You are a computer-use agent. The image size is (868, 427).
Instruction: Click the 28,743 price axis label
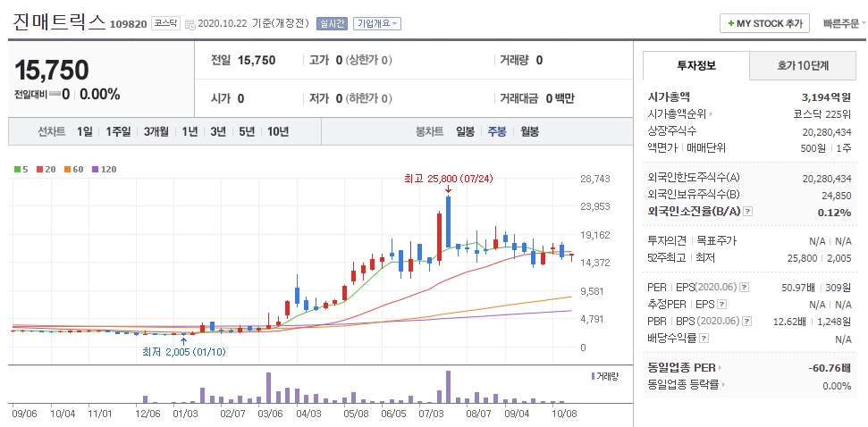[x=594, y=178]
